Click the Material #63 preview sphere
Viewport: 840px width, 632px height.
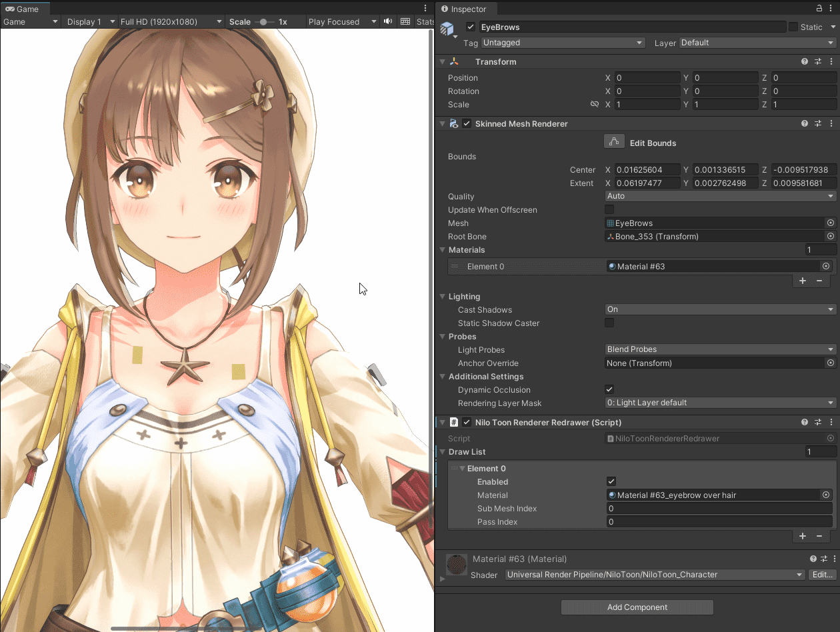457,565
